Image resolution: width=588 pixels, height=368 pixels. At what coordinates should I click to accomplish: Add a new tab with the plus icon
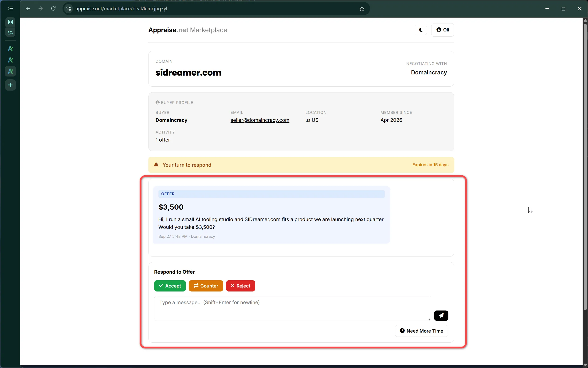point(10,85)
